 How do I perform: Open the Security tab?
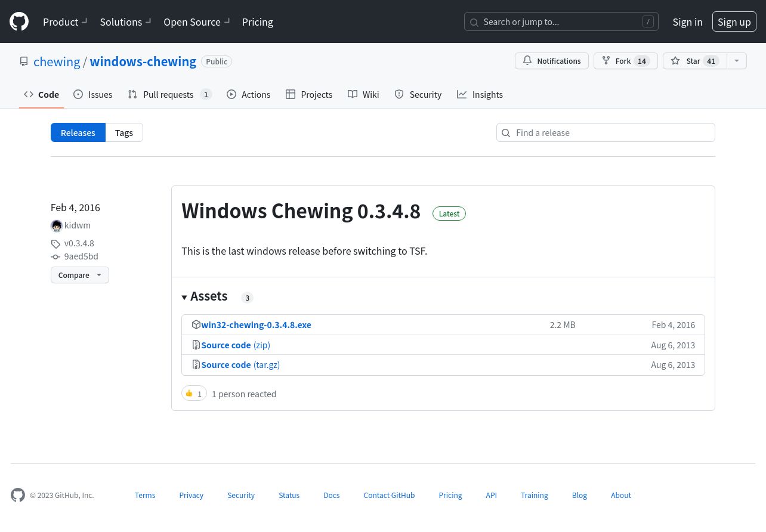coord(418,94)
